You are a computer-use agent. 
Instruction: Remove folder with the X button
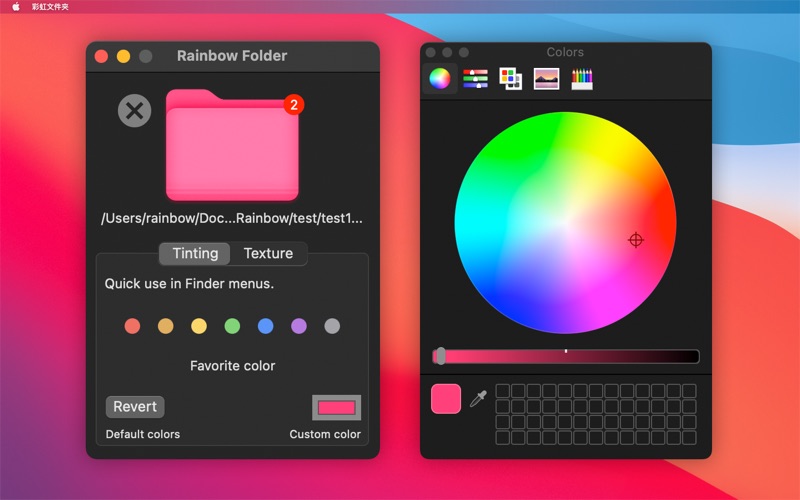point(135,111)
